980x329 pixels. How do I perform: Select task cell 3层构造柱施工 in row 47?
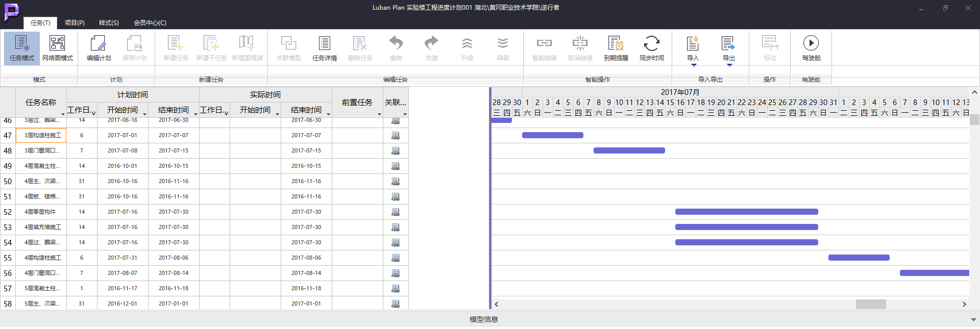[41, 136]
